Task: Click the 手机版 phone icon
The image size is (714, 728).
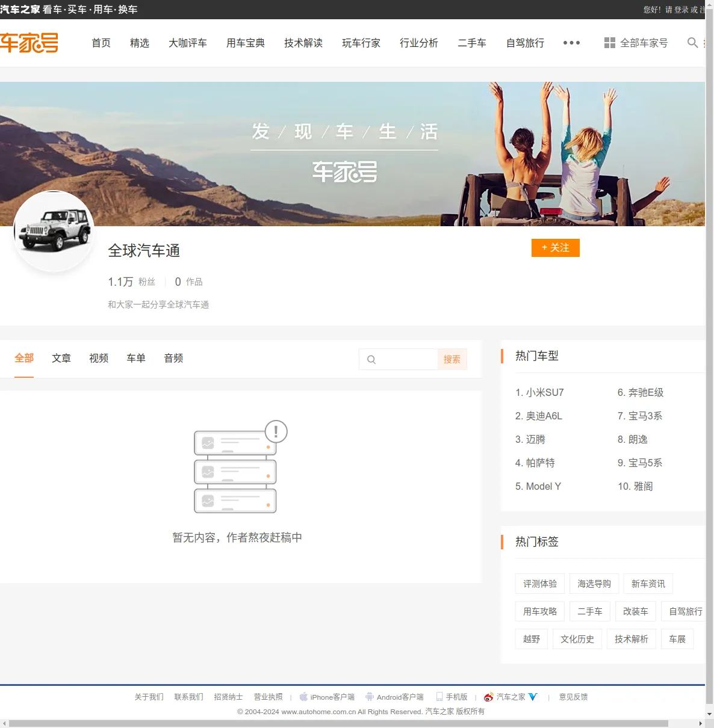Action: (x=439, y=697)
